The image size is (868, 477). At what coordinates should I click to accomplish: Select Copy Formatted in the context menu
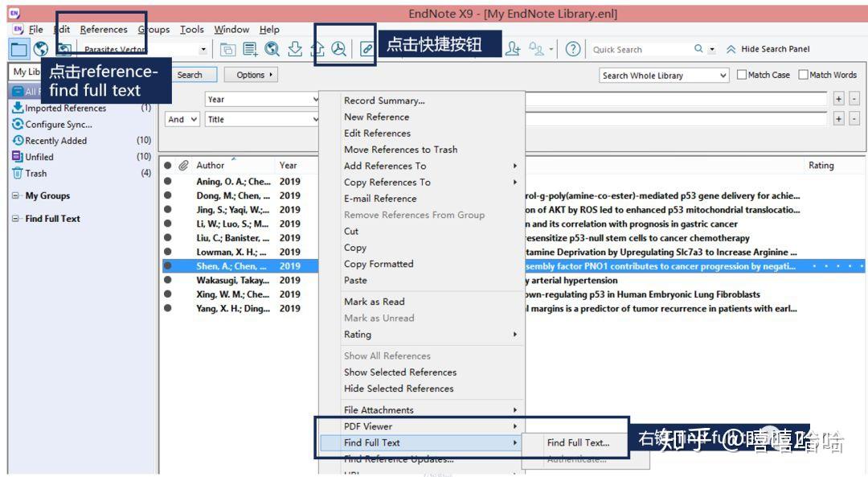(376, 263)
